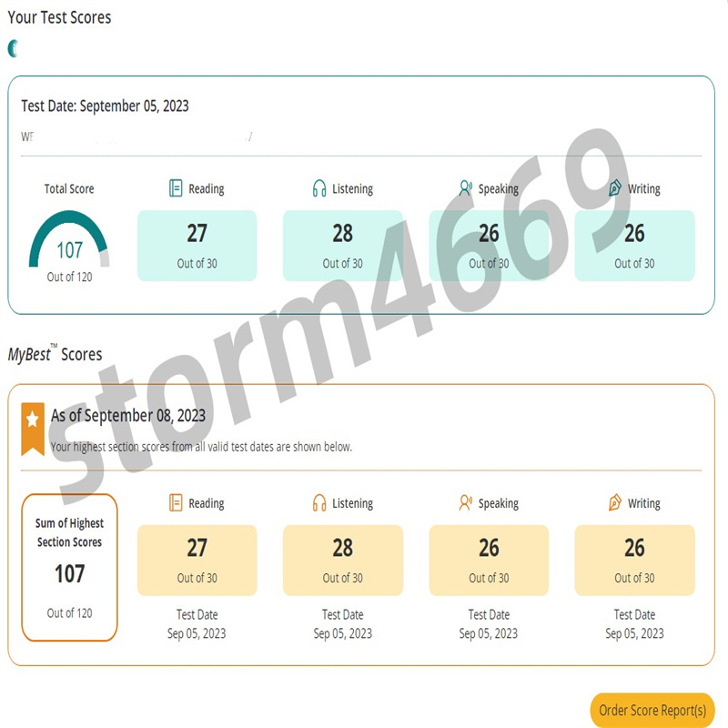Click the teal Writing score 26 card
Screen dimensions: 728x728
(x=634, y=246)
